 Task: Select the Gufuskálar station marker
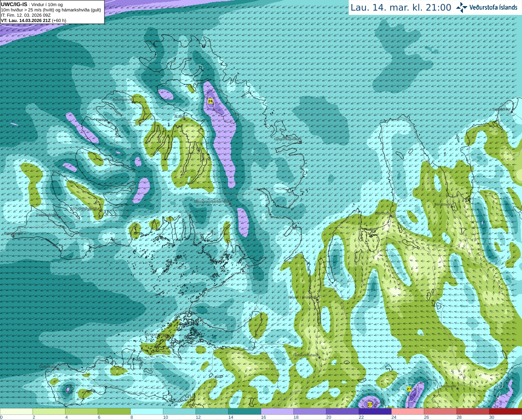pos(58,369)
